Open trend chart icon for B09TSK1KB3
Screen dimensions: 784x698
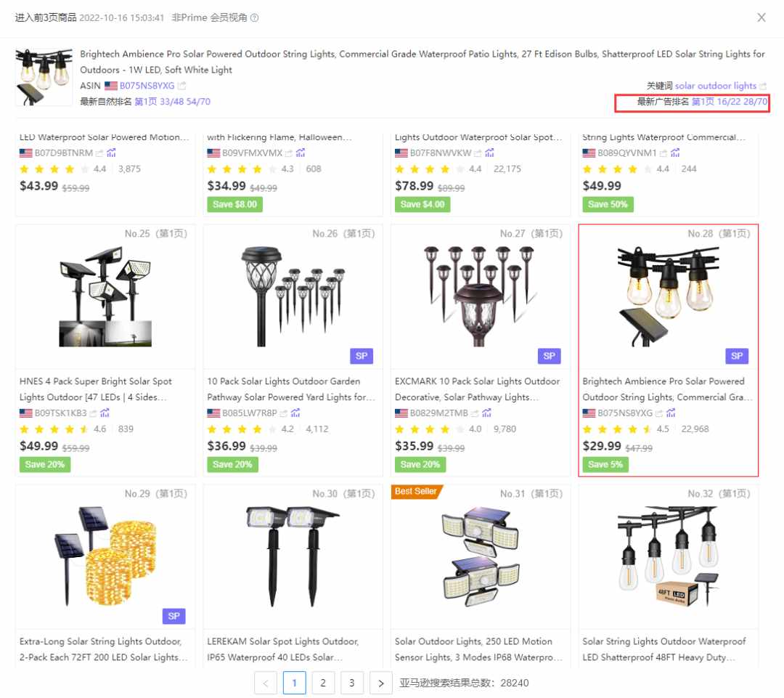(x=105, y=413)
